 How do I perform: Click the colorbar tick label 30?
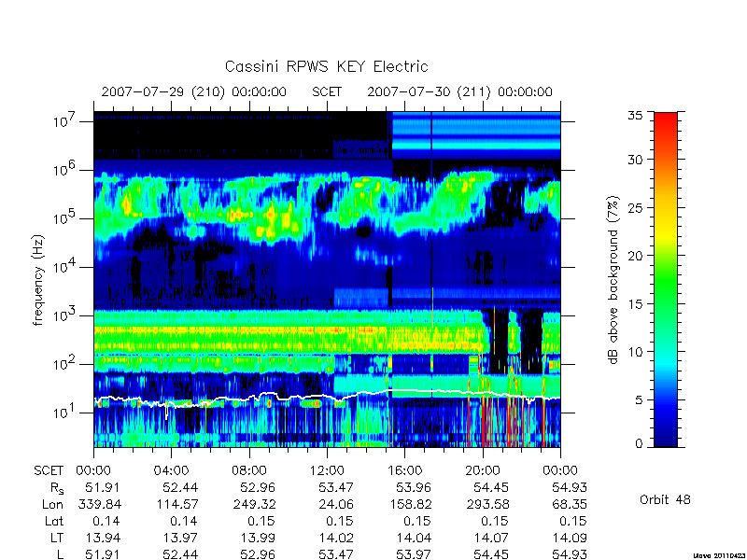[634, 160]
